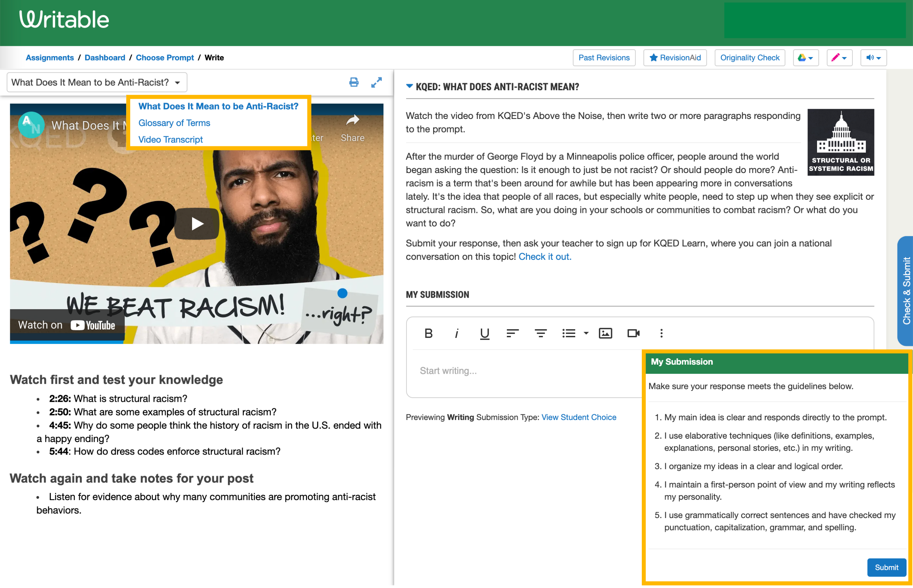
Task: Select Video Transcript option
Action: tap(170, 140)
